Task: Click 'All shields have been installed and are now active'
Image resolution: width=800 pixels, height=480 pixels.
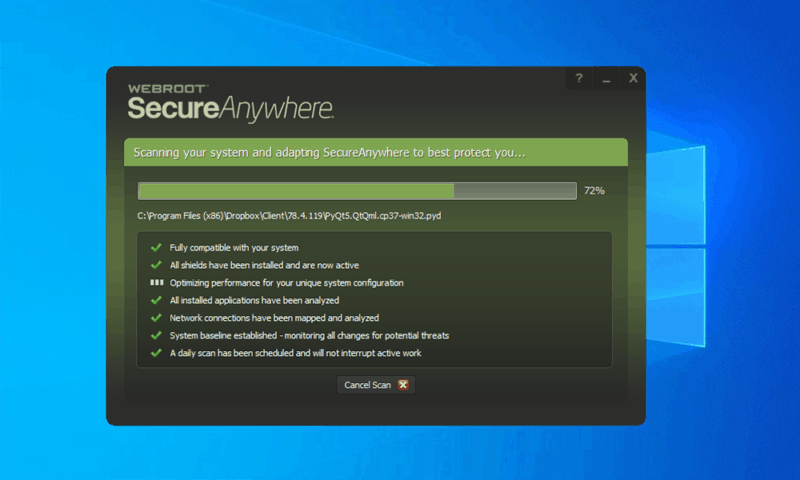Action: [x=264, y=265]
